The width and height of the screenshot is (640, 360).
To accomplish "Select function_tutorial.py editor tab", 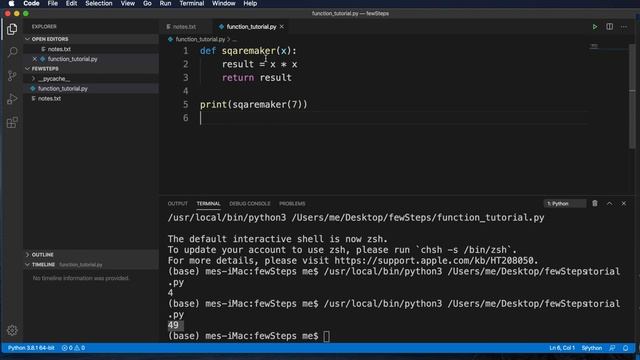I will [251, 27].
